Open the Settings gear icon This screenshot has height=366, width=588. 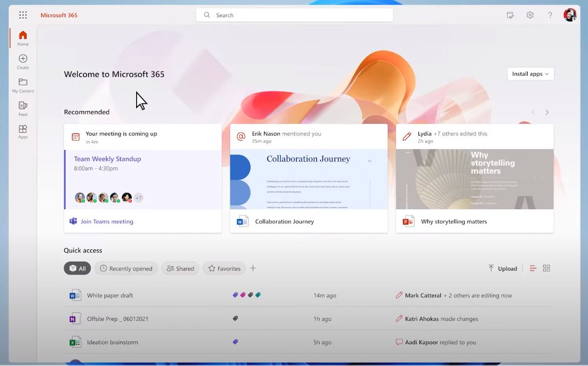530,15
